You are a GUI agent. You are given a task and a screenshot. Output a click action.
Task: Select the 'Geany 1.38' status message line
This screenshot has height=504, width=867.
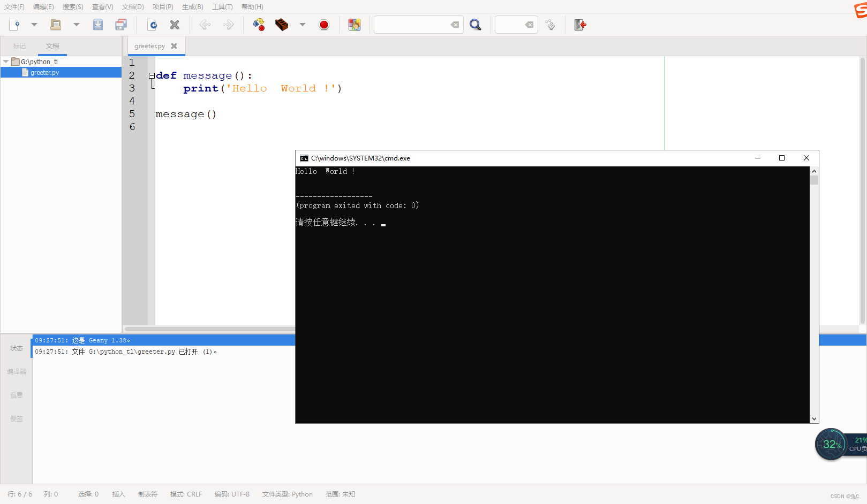[164, 340]
